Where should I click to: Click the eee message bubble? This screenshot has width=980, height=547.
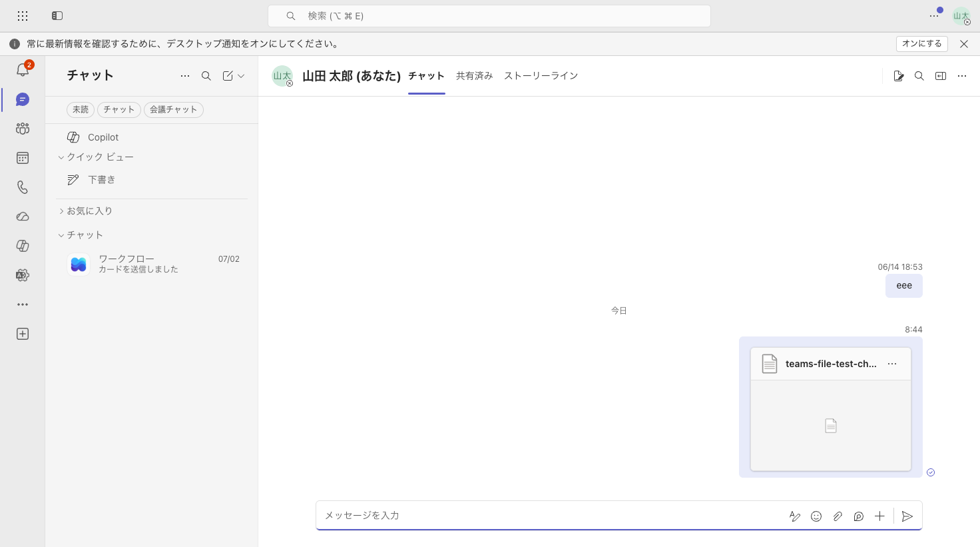pos(904,286)
